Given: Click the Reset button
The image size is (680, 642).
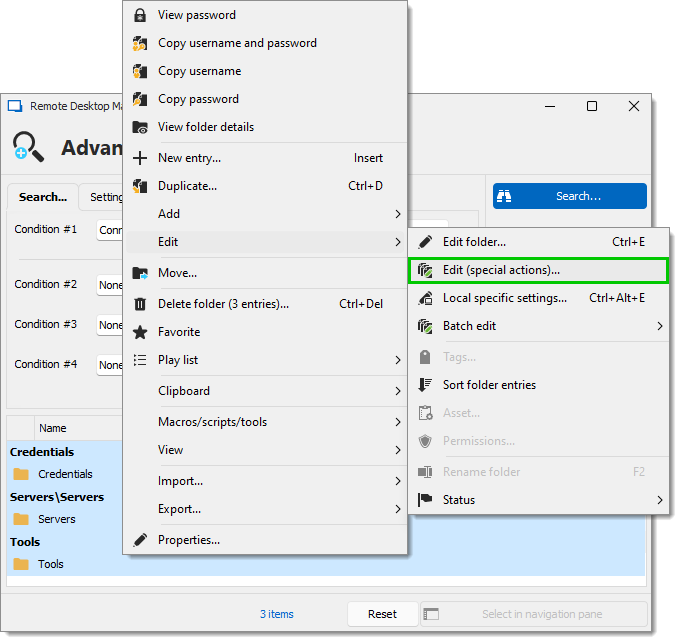Looking at the screenshot, I should point(382,614).
